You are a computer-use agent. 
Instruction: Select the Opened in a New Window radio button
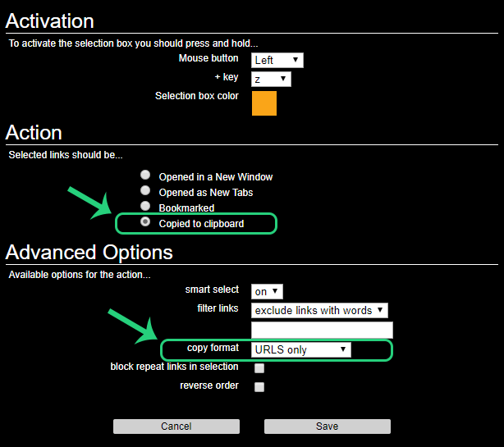point(145,176)
